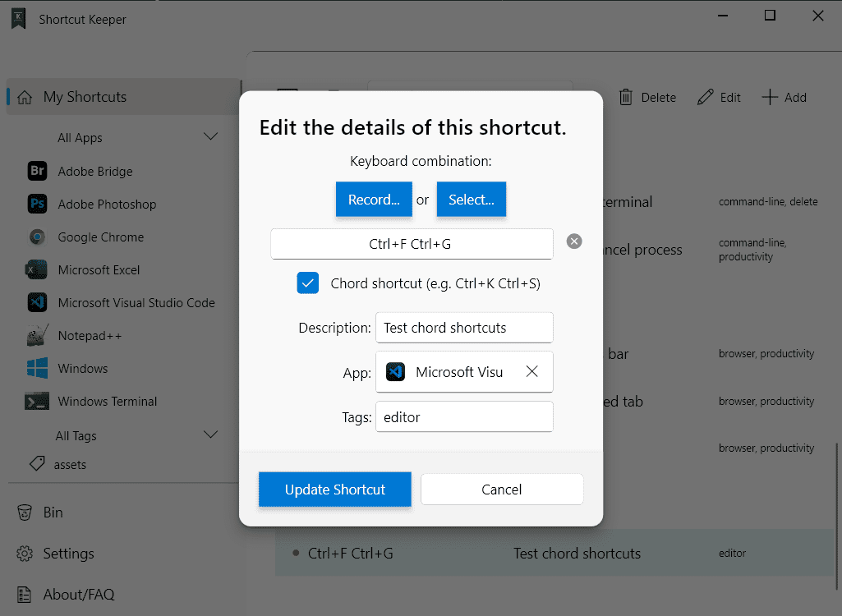Select the Windows Terminal icon
The image size is (842, 616).
pos(37,401)
